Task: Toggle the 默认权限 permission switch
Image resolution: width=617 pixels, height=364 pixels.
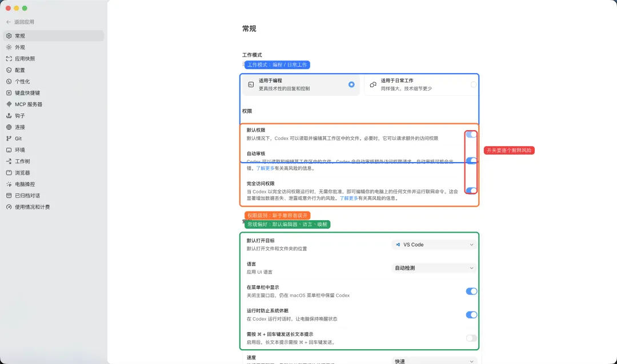Action: coord(471,135)
